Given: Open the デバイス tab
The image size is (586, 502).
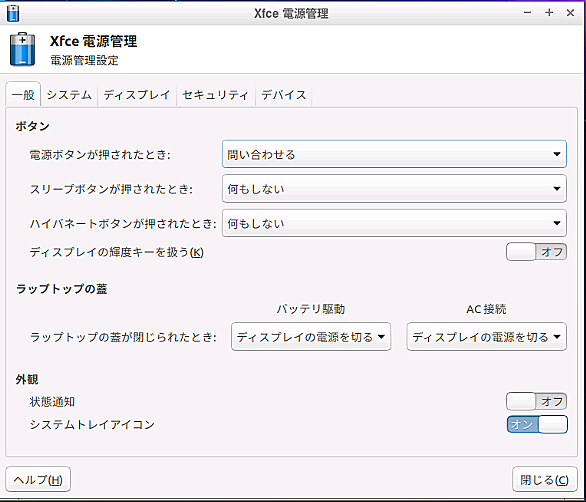Looking at the screenshot, I should coord(284,95).
